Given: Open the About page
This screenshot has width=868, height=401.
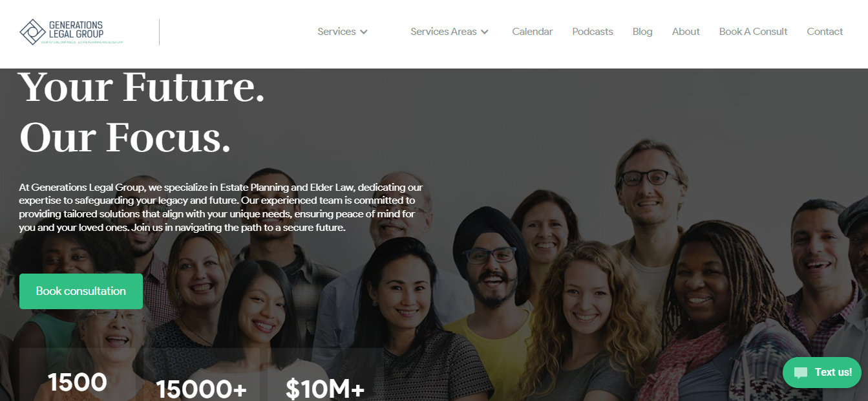Looking at the screenshot, I should (x=686, y=32).
